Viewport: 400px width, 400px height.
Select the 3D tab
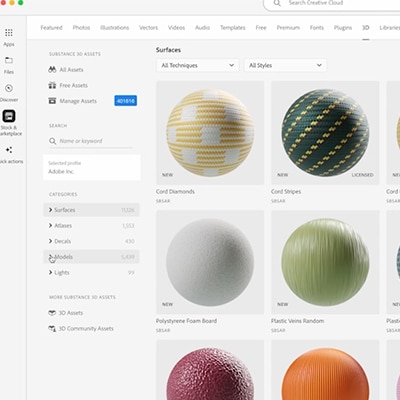point(366,28)
